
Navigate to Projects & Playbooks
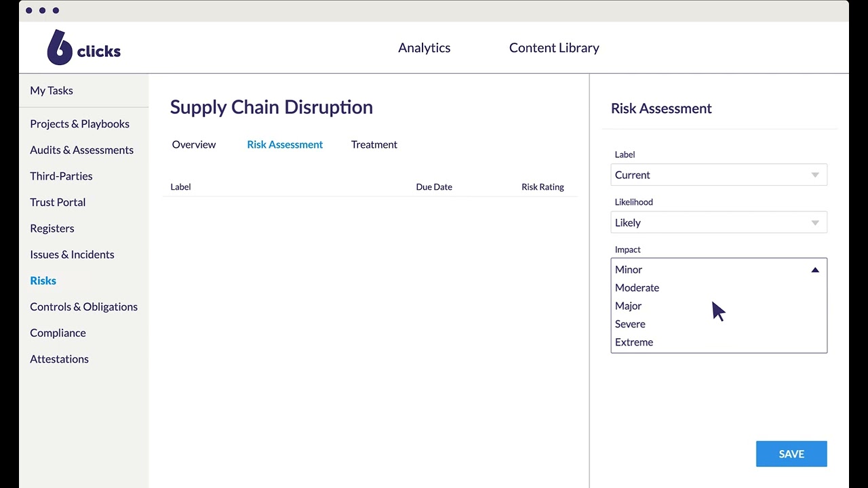79,123
